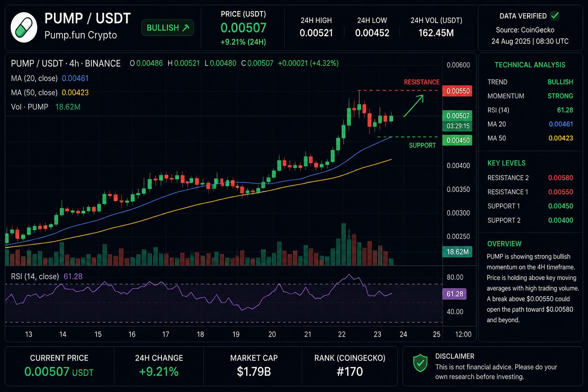Click the MA (20, close) indicator legend
588x392 pixels.
click(x=50, y=78)
